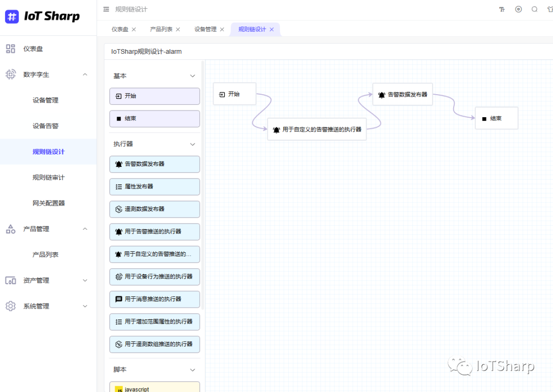Click the stop square icon on palette 结束
Viewport: 553px width, 392px height.
tap(119, 119)
